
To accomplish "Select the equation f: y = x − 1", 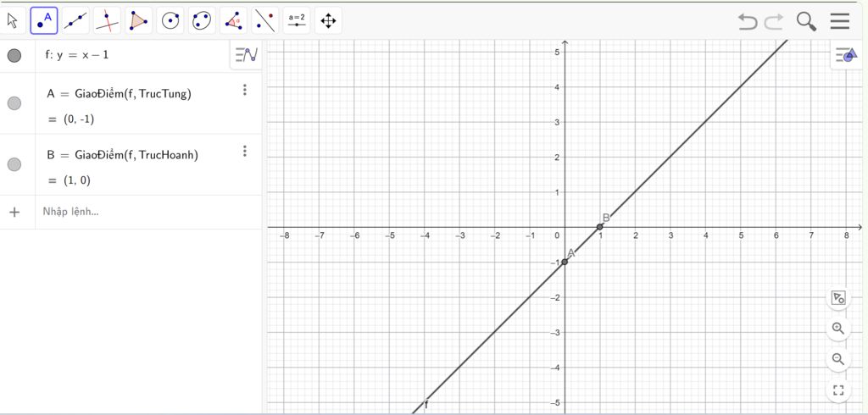I will pos(77,55).
